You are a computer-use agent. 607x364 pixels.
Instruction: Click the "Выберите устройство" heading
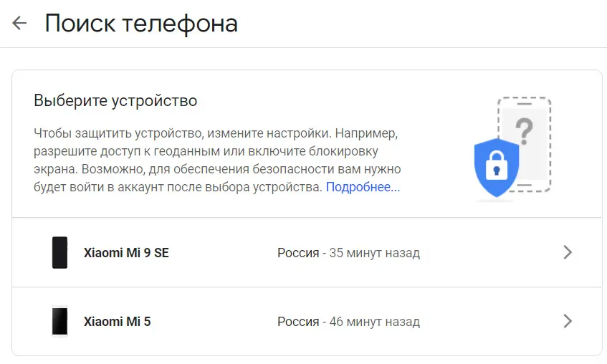point(115,100)
